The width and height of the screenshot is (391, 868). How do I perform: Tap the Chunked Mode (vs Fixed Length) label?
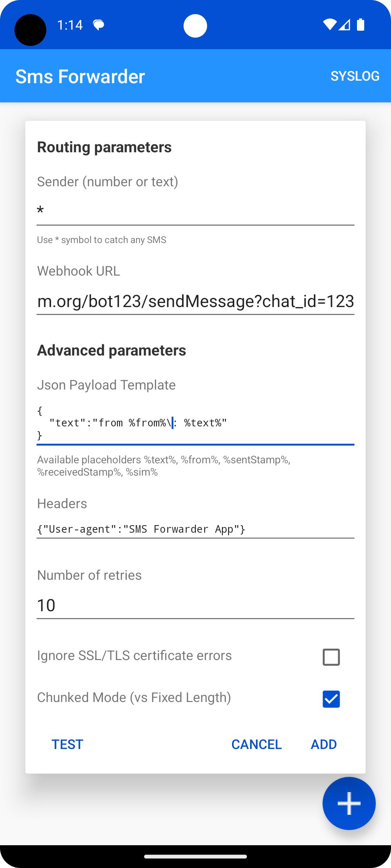click(x=134, y=697)
